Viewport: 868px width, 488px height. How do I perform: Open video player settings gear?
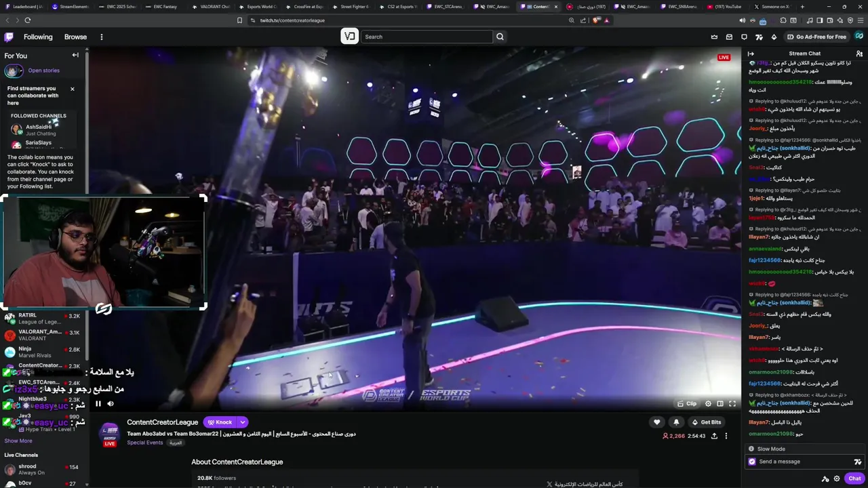pos(708,404)
